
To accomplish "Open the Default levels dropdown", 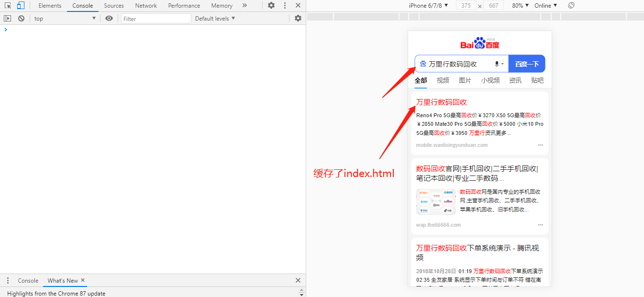I will click(x=215, y=18).
